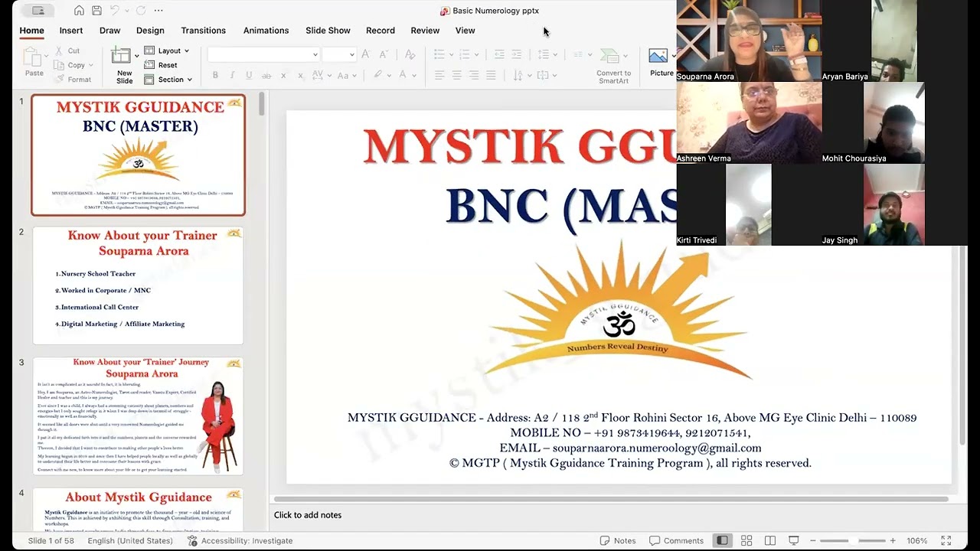
Task: Toggle italic formatting
Action: tap(232, 75)
